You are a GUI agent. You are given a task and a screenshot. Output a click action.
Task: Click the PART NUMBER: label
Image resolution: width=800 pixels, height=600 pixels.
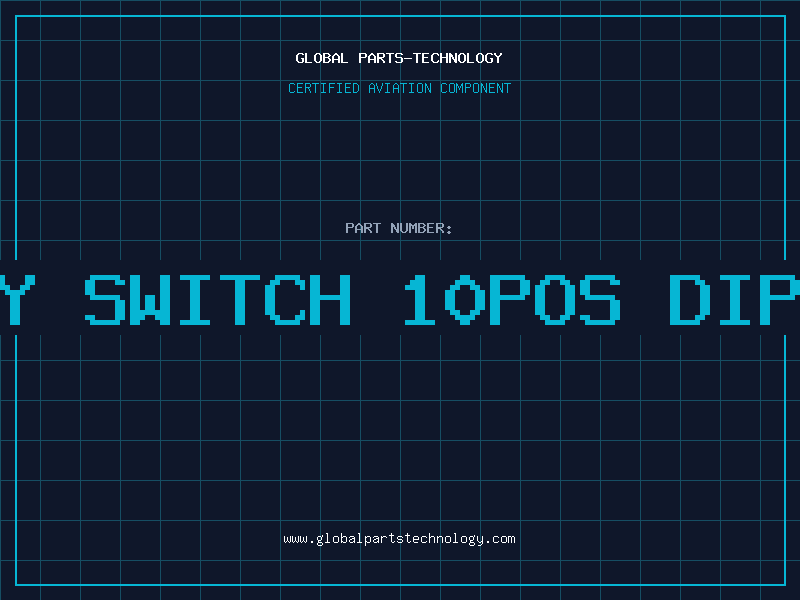click(x=399, y=228)
